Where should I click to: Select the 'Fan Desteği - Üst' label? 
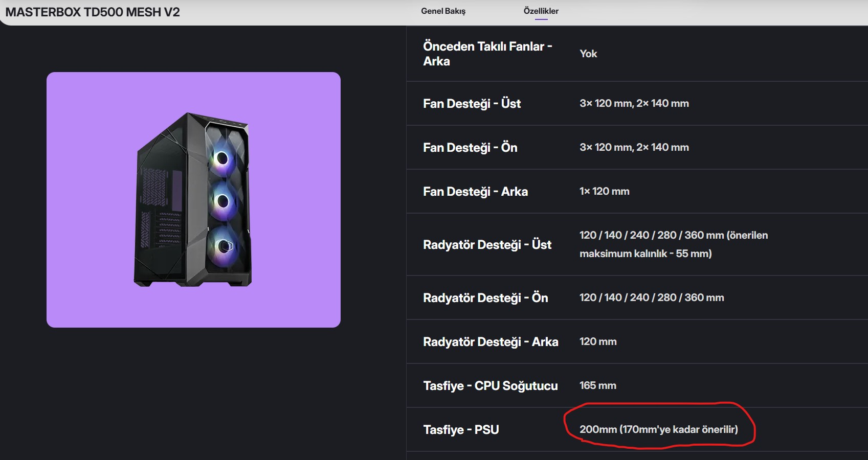(472, 104)
